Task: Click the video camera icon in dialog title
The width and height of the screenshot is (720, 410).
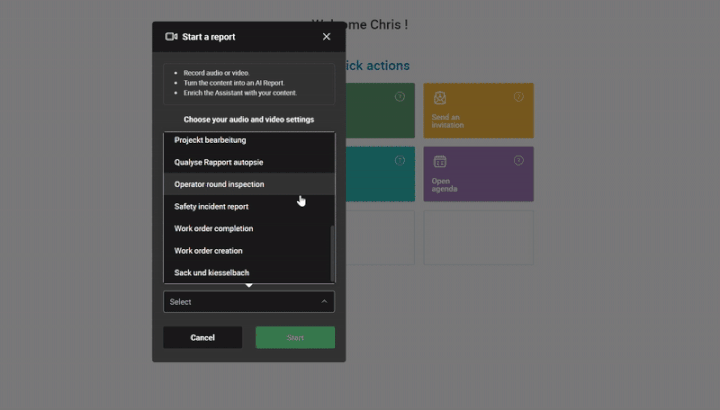Action: (x=171, y=37)
